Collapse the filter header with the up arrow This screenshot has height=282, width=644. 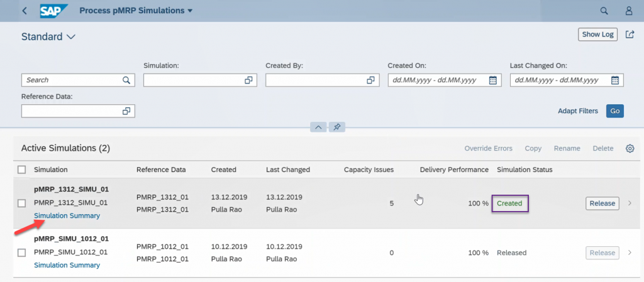click(x=318, y=127)
